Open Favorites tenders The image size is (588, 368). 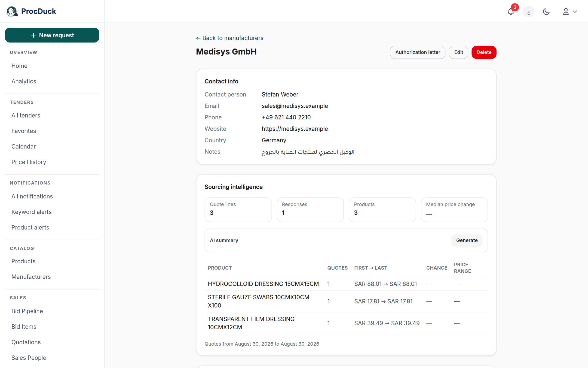24,131
